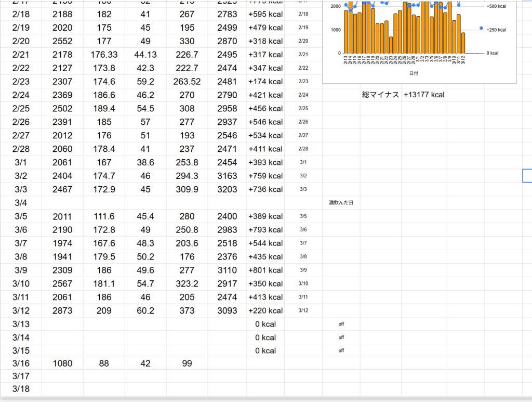The width and height of the screenshot is (532, 402).
Task: Select the 263.52 cell in 2/23 row
Action: pos(187,82)
